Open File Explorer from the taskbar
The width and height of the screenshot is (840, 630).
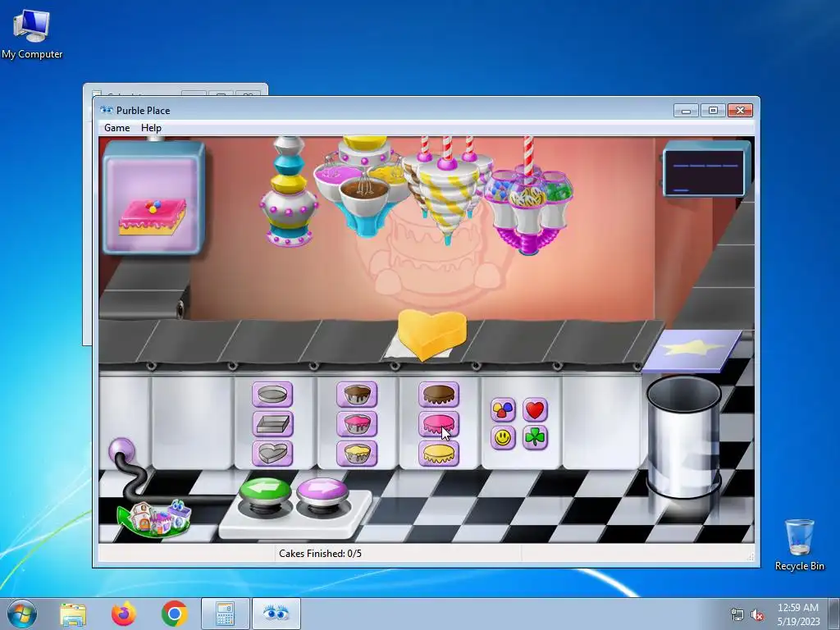coord(73,614)
